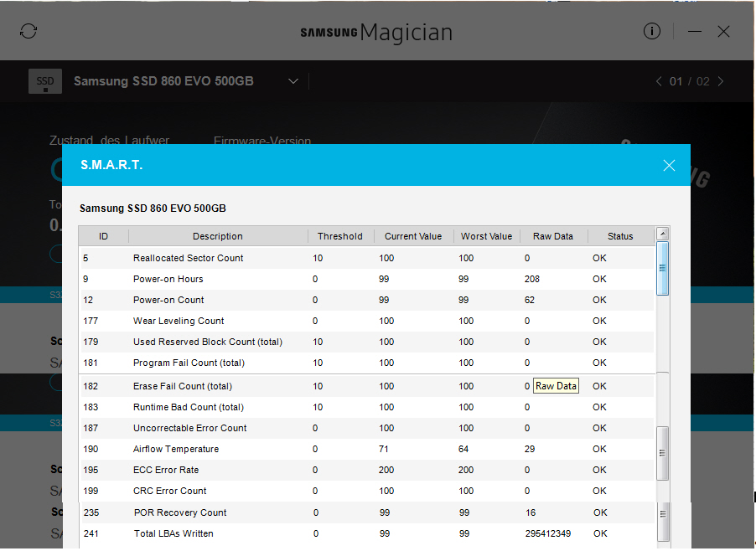Sort by the Current Value column header
Screen dimensions: 756x551
pos(413,236)
